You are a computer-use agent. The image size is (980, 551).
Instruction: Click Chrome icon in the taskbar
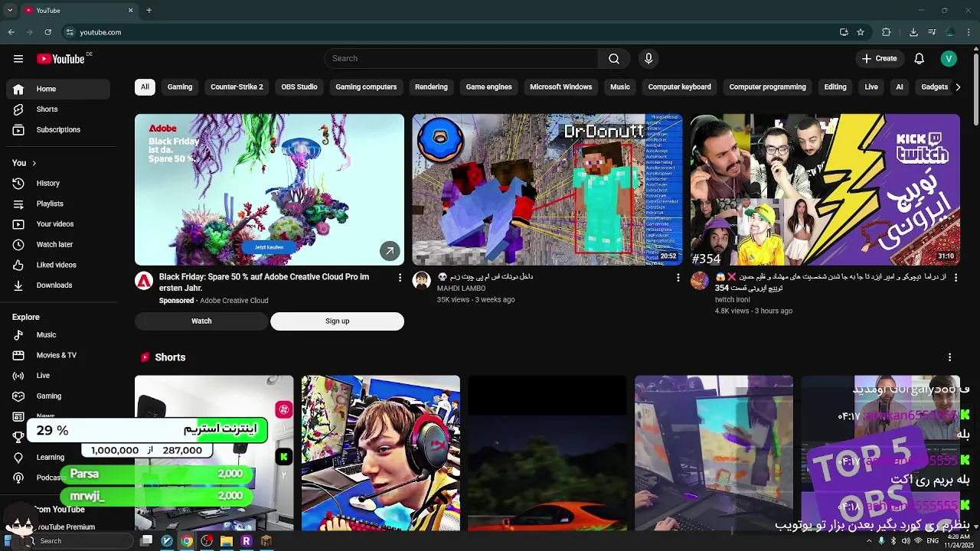click(x=186, y=541)
